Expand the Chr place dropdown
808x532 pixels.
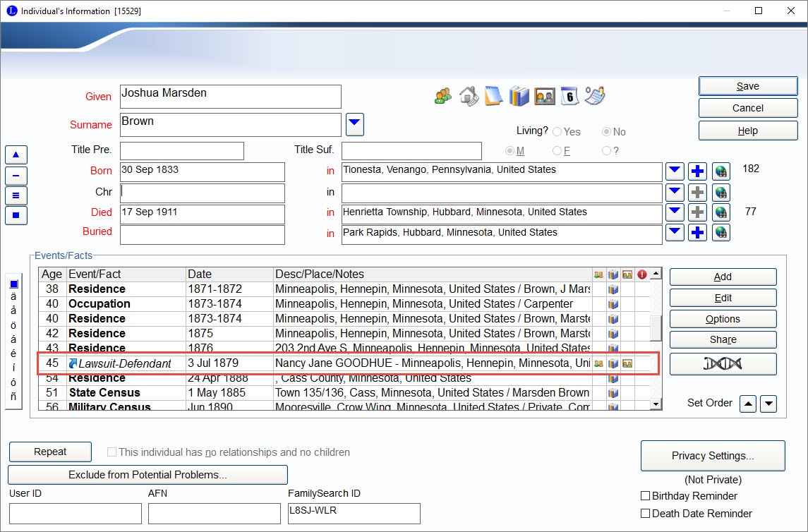[675, 193]
